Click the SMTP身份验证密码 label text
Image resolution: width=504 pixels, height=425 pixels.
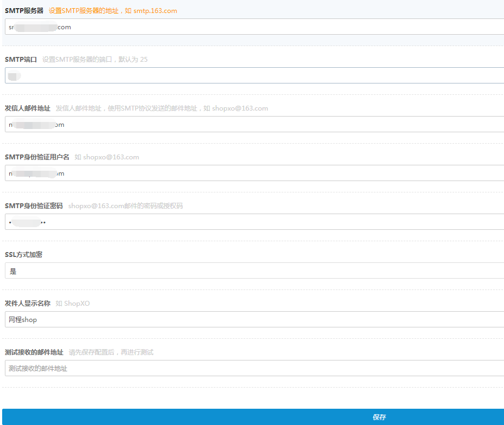[34, 206]
